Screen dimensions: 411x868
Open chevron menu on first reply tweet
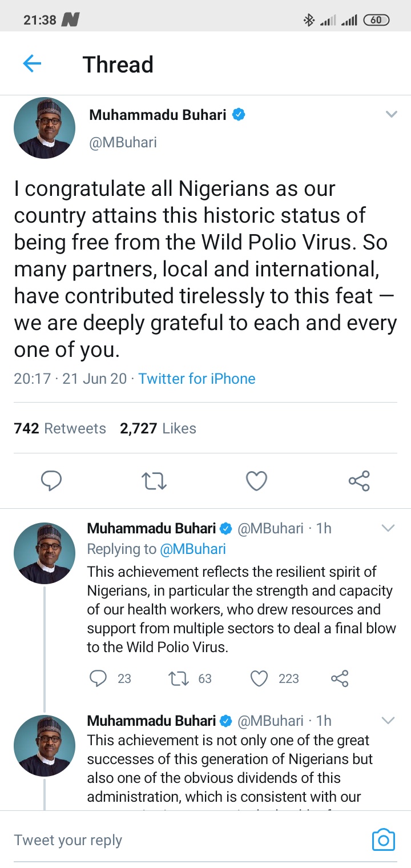[x=388, y=528]
